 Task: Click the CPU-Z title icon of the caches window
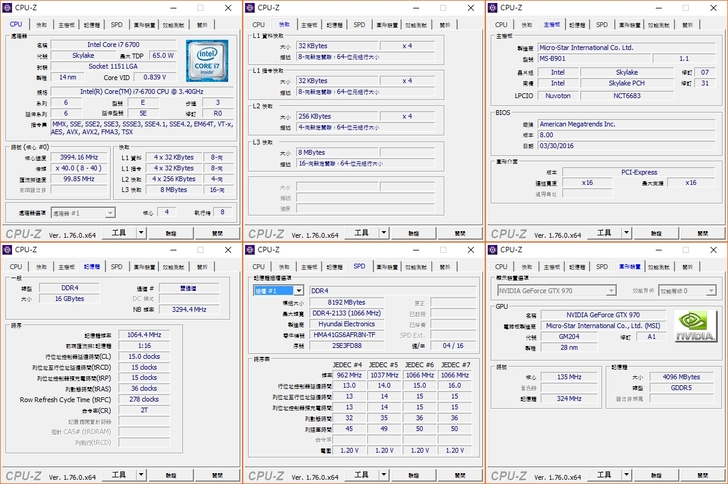pos(252,7)
